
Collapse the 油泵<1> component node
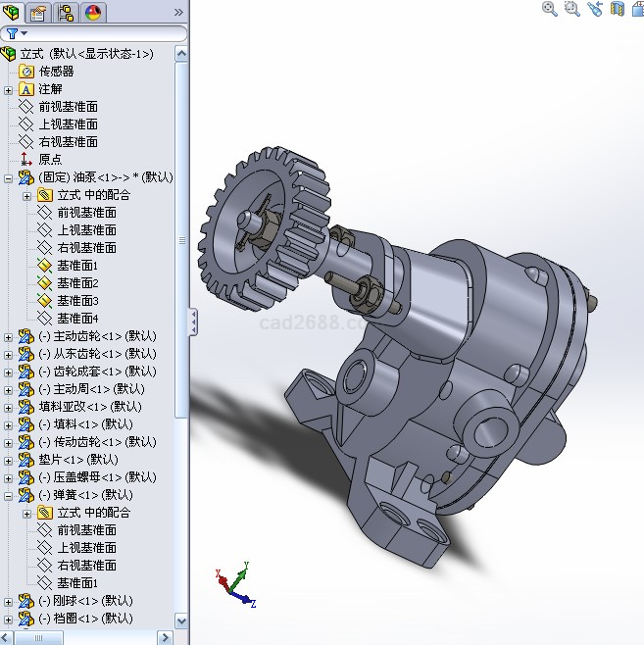pyautogui.click(x=9, y=177)
